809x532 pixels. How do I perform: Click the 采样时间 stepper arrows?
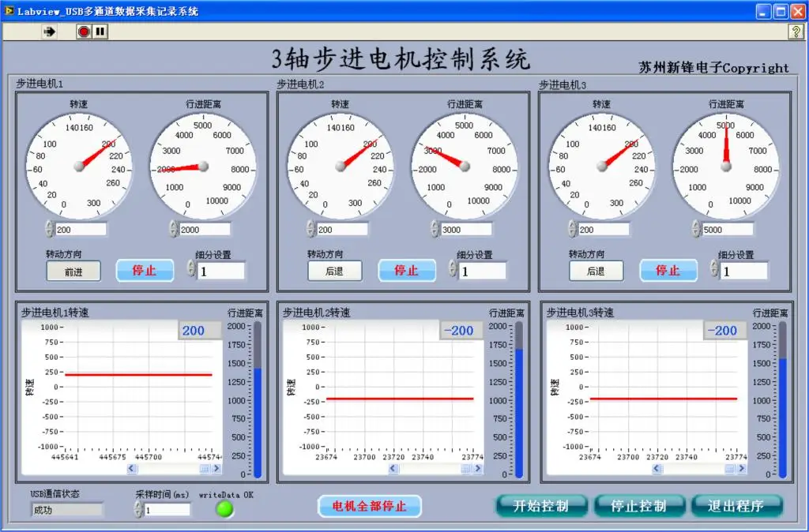coord(138,509)
